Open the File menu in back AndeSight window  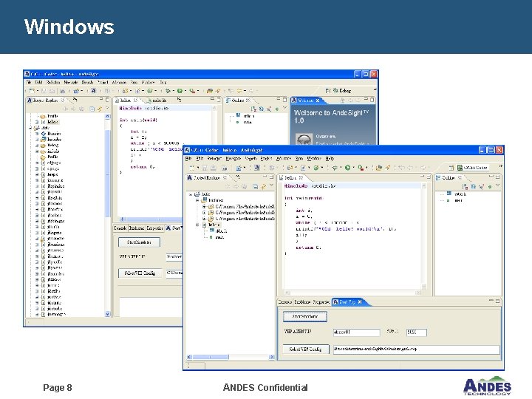29,82
